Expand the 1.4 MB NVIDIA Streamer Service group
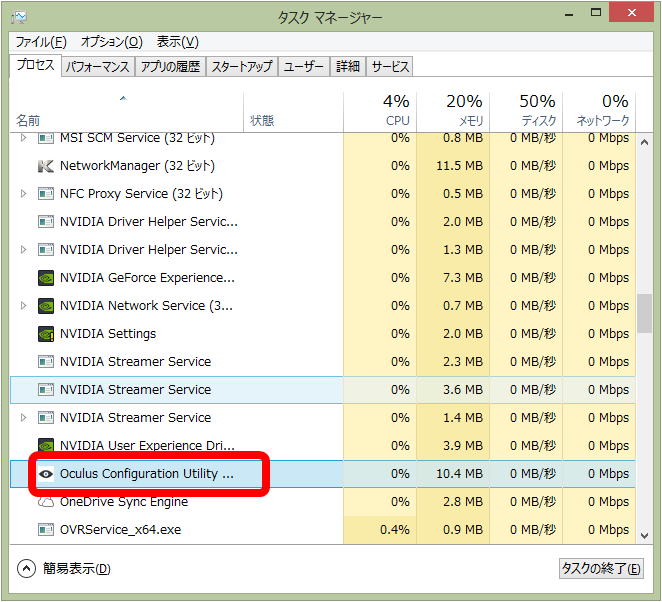 pos(24,418)
